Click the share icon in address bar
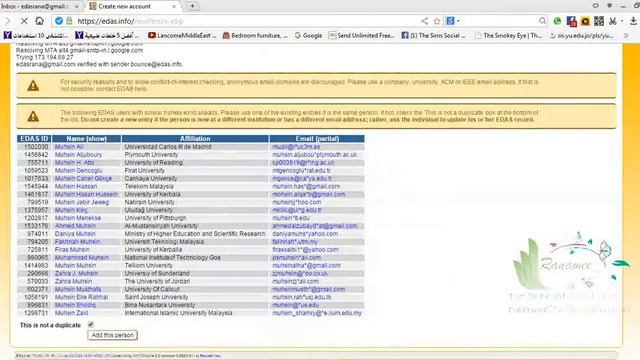Viewport: 640px width, 360px height. 424,21
